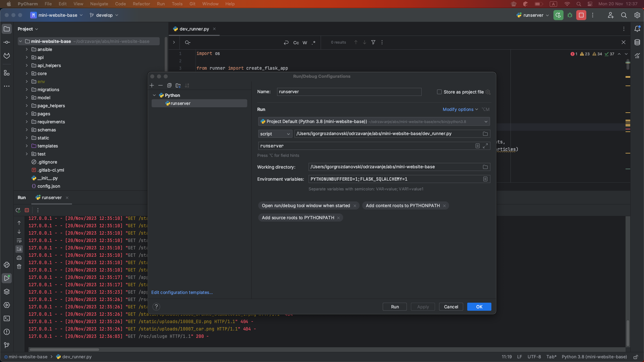The height and width of the screenshot is (362, 644).
Task: Toggle regex option in search bar
Action: point(314,43)
